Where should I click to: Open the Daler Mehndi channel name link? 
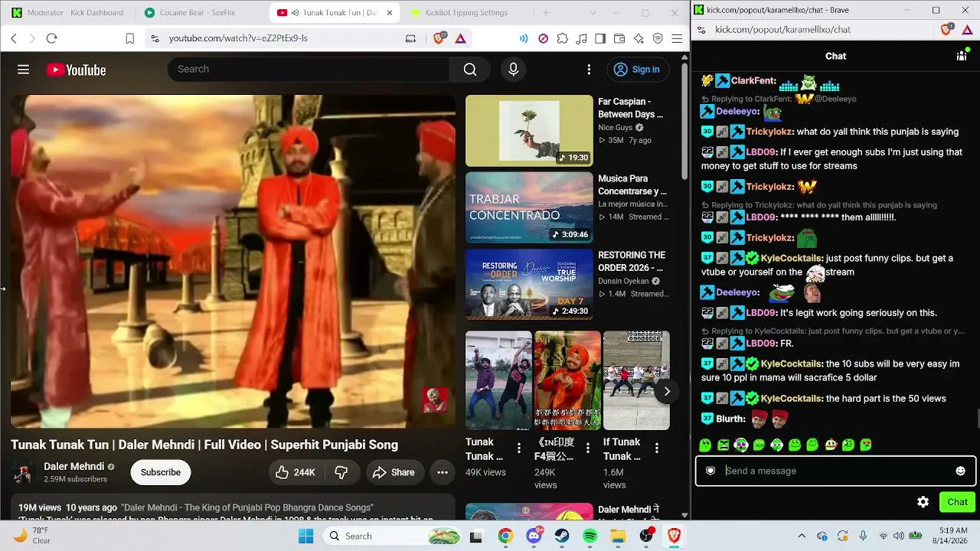pos(73,466)
